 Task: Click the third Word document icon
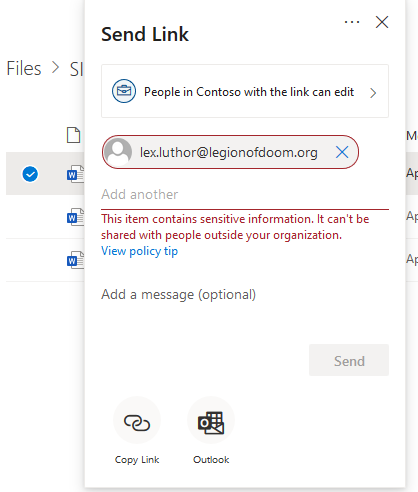75,260
